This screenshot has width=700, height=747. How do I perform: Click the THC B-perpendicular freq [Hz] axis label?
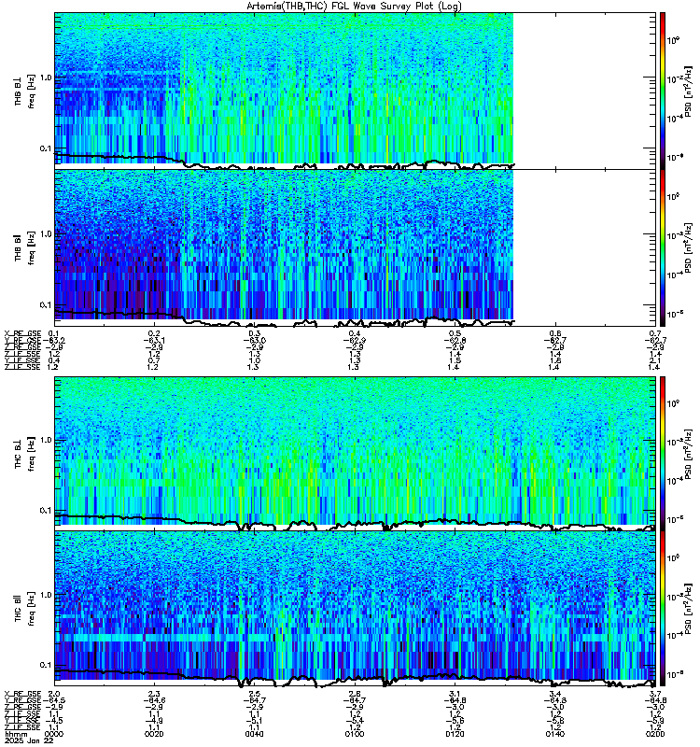31,454
